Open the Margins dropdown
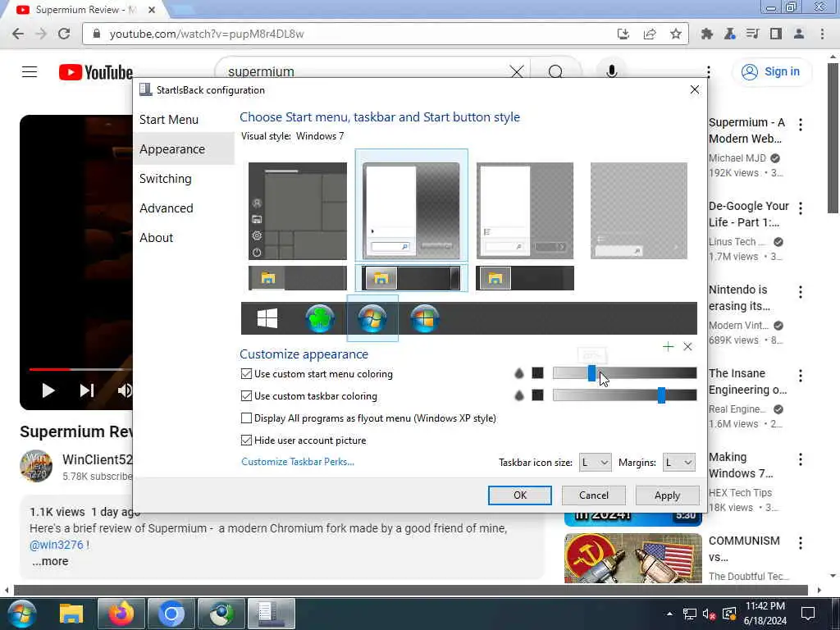Image resolution: width=840 pixels, height=630 pixels. coord(678,463)
